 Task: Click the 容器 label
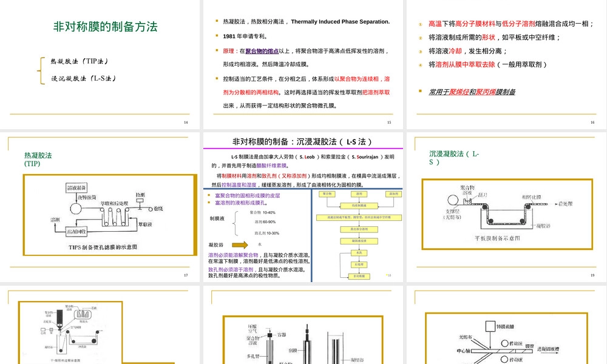click(x=282, y=335)
